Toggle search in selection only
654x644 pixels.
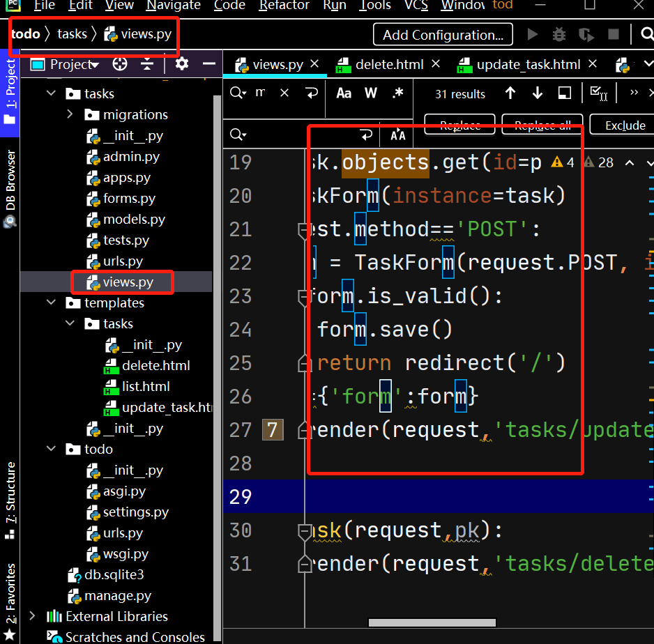point(564,93)
